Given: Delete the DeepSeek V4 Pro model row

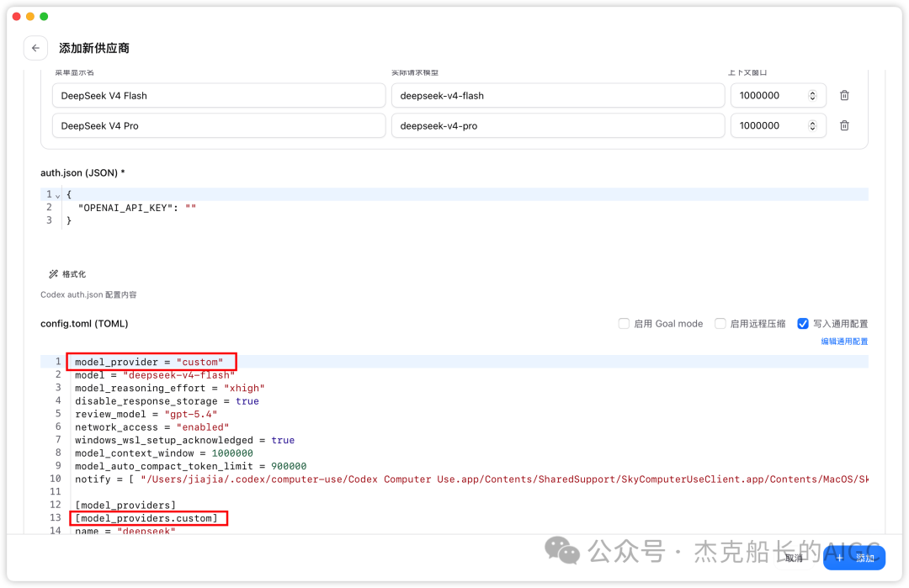Looking at the screenshot, I should coord(844,125).
